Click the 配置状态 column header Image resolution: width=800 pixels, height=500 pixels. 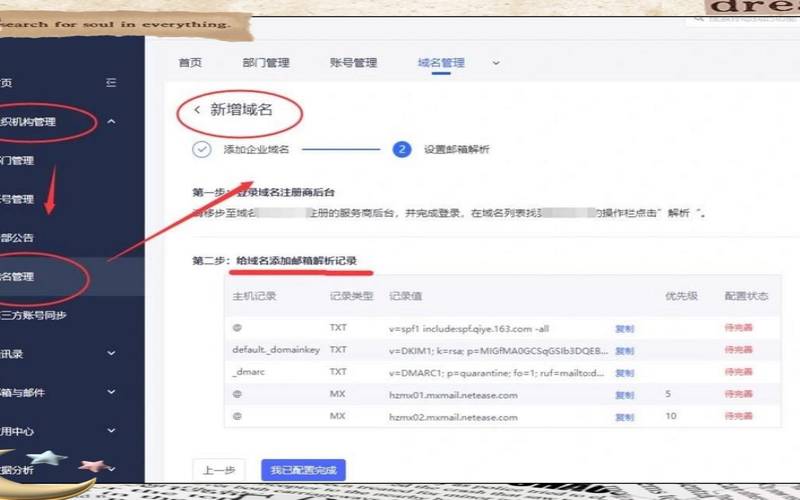coord(746,296)
